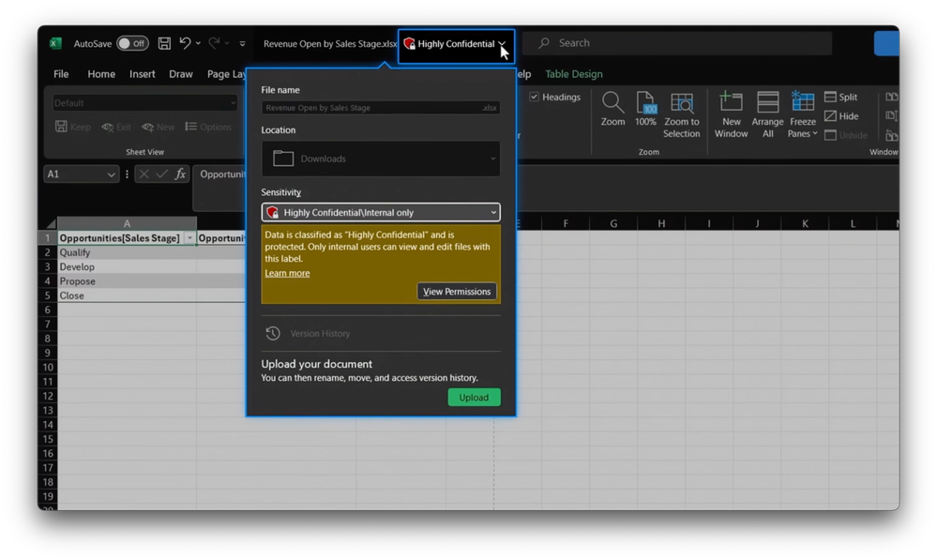The image size is (937, 560).
Task: Toggle the AutoSave switch
Action: click(132, 44)
